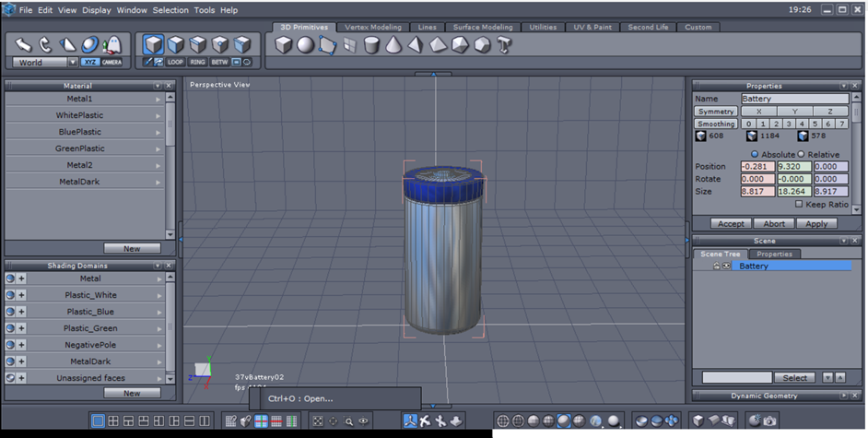Image resolution: width=868 pixels, height=438 pixels.
Task: Select the Absolute radio button
Action: pos(755,154)
